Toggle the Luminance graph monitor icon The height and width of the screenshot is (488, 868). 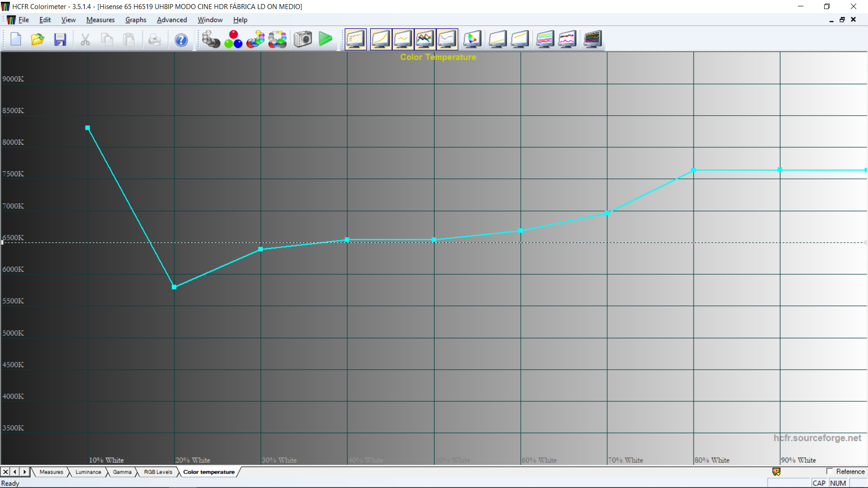tap(381, 39)
